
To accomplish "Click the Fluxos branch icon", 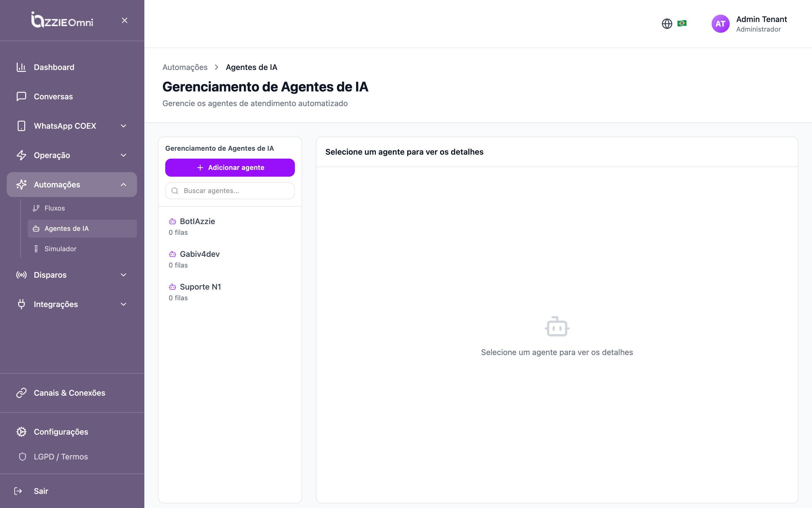I will (x=36, y=208).
